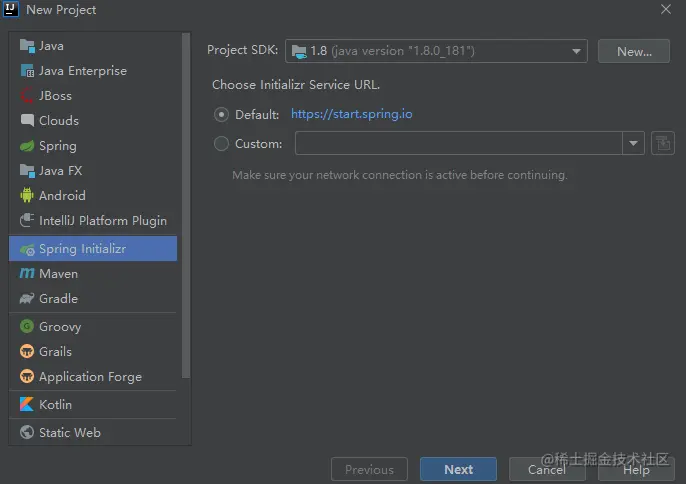Select Application Forge entry
The height and width of the screenshot is (484, 686).
(93, 376)
